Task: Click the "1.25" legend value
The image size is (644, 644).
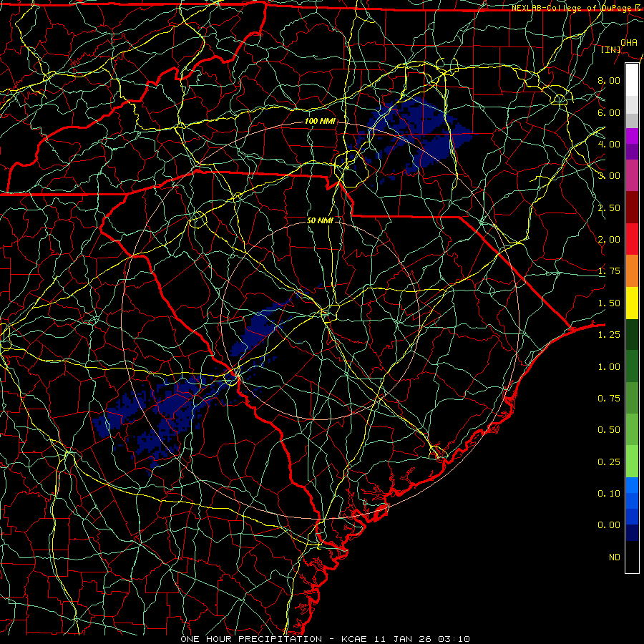Action: [x=609, y=335]
